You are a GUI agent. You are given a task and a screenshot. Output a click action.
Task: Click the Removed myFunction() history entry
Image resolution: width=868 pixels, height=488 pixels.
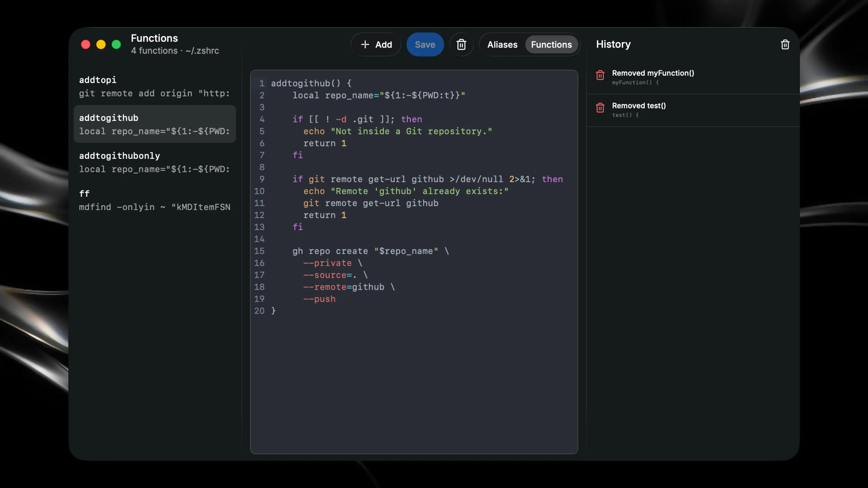point(693,77)
